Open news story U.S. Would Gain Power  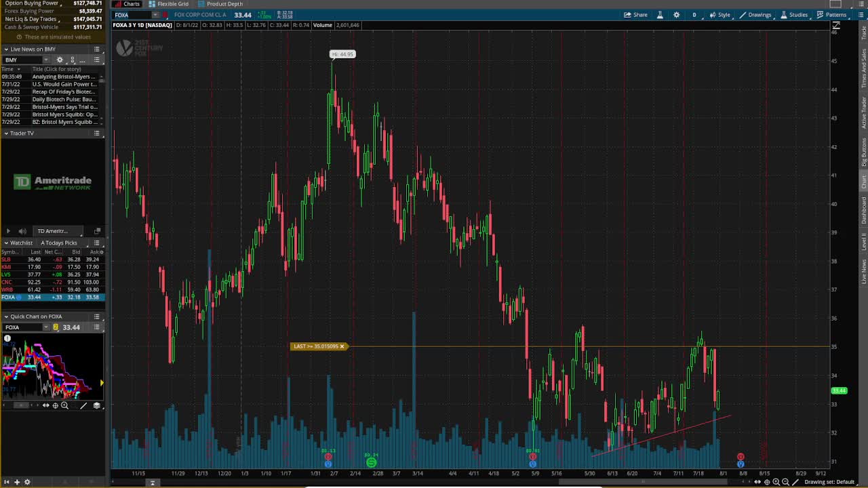64,84
